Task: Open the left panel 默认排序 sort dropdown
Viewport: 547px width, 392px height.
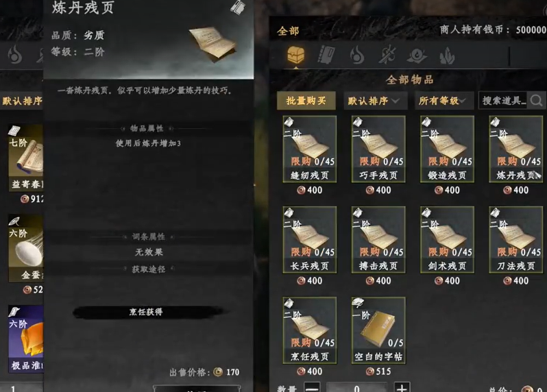Action: [x=22, y=101]
